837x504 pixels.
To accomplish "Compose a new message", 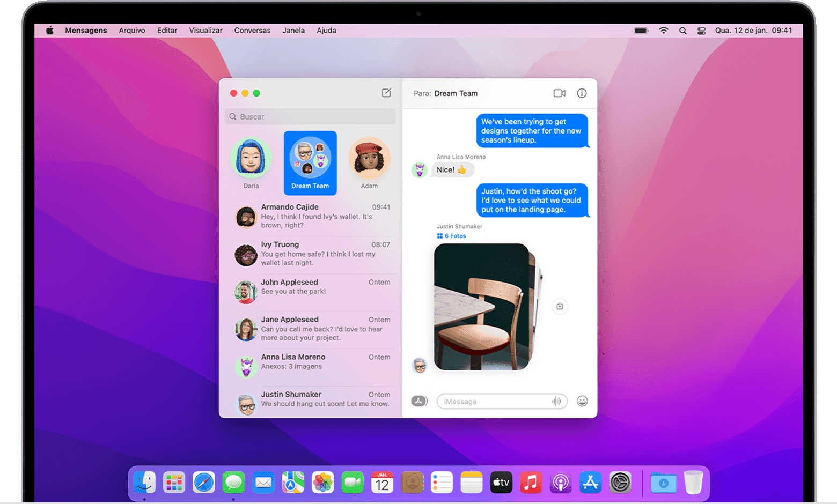I will pos(386,92).
